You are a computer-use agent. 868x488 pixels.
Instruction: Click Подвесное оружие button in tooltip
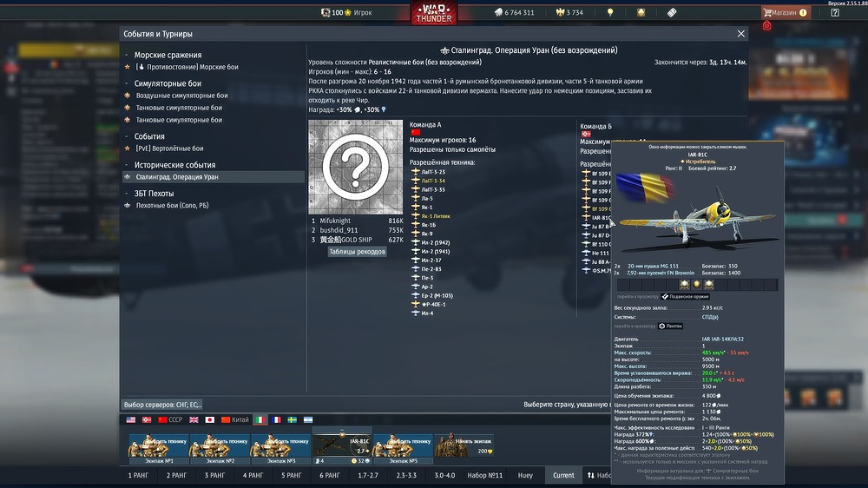pos(686,296)
